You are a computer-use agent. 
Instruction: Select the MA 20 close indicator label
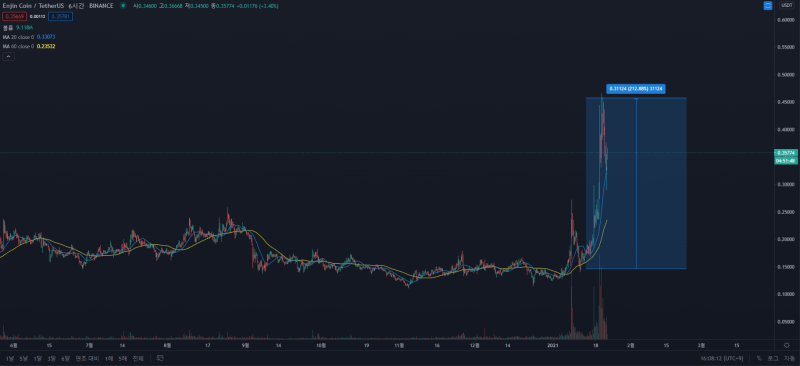[19, 37]
